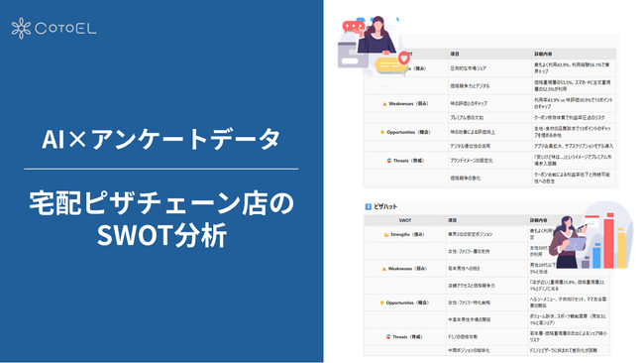
Task: Click the blue number 2 icon beside ピザハット
Action: pos(368,206)
